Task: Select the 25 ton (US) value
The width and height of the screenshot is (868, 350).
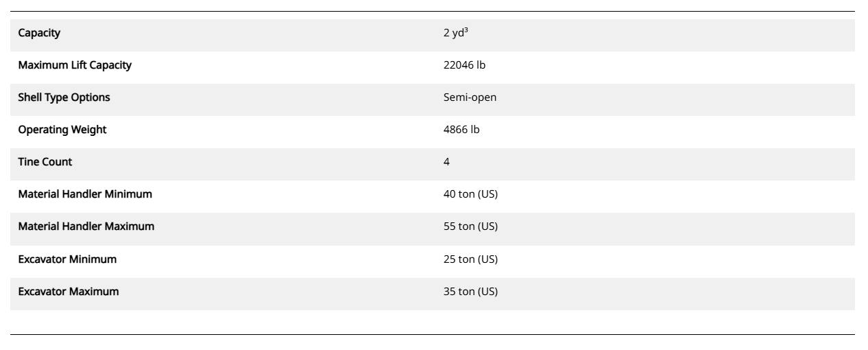Action: point(470,259)
